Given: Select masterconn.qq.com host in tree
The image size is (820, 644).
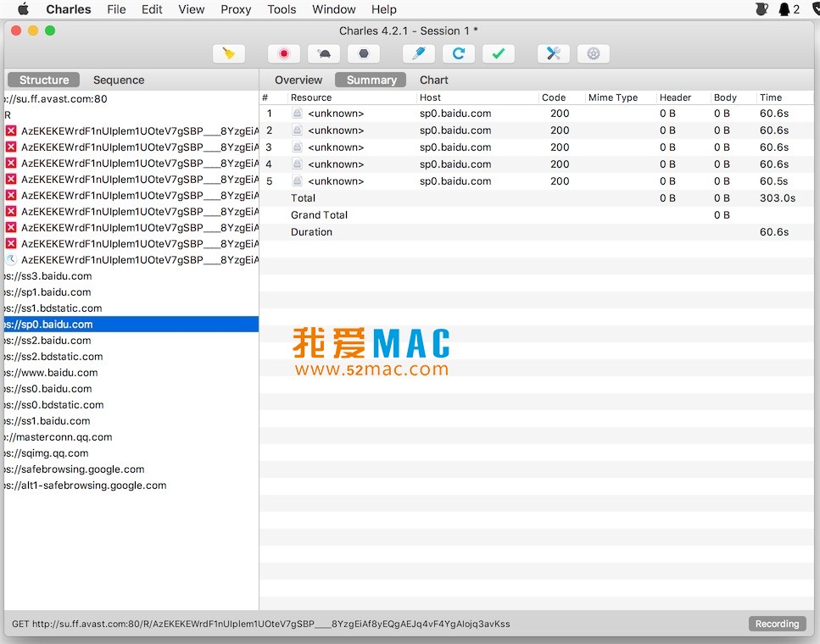Looking at the screenshot, I should click(x=58, y=437).
